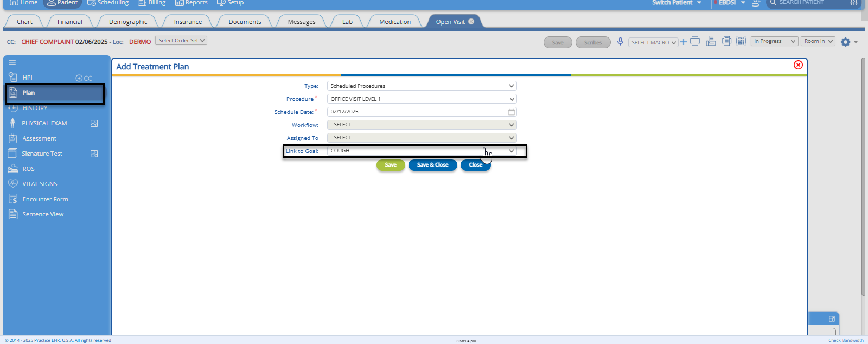Switch to the Documents tab
This screenshot has height=344, width=868.
245,22
